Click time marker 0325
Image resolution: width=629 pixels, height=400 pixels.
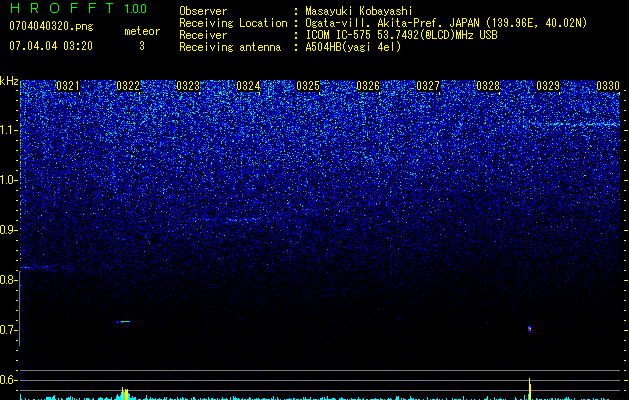pos(308,86)
